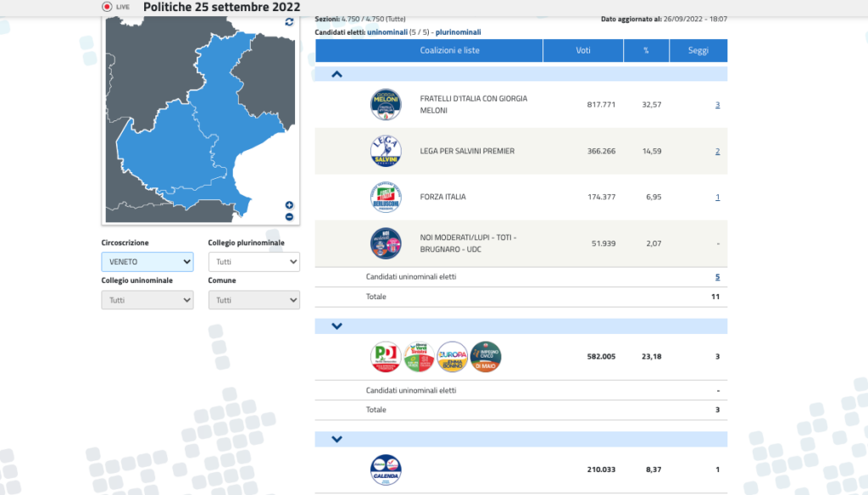
Task: Click Azione Calenda party logo
Action: tap(386, 470)
